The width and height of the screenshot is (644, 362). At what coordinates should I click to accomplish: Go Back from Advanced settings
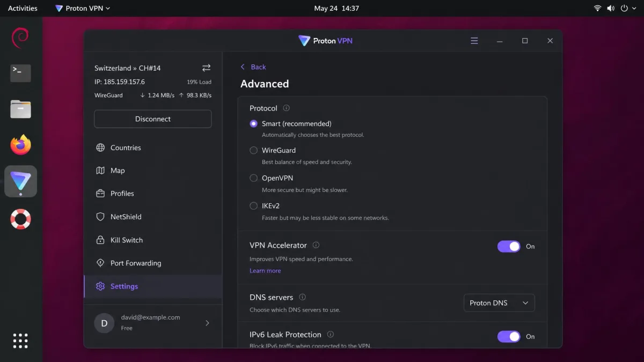click(253, 67)
